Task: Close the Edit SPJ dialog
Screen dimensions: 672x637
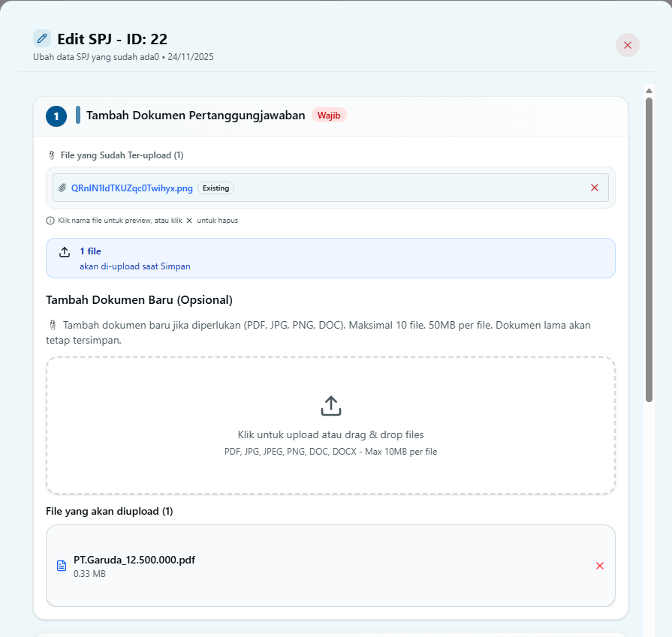Action: pyautogui.click(x=628, y=45)
